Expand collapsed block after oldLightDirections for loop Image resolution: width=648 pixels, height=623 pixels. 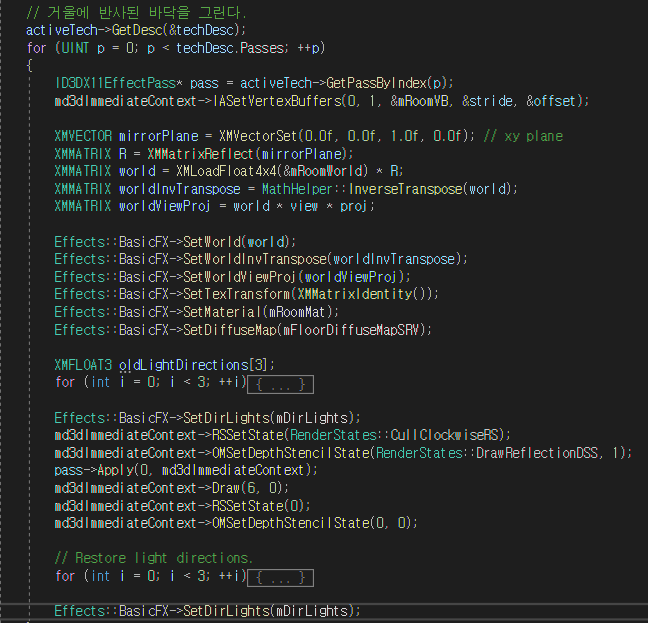click(280, 385)
